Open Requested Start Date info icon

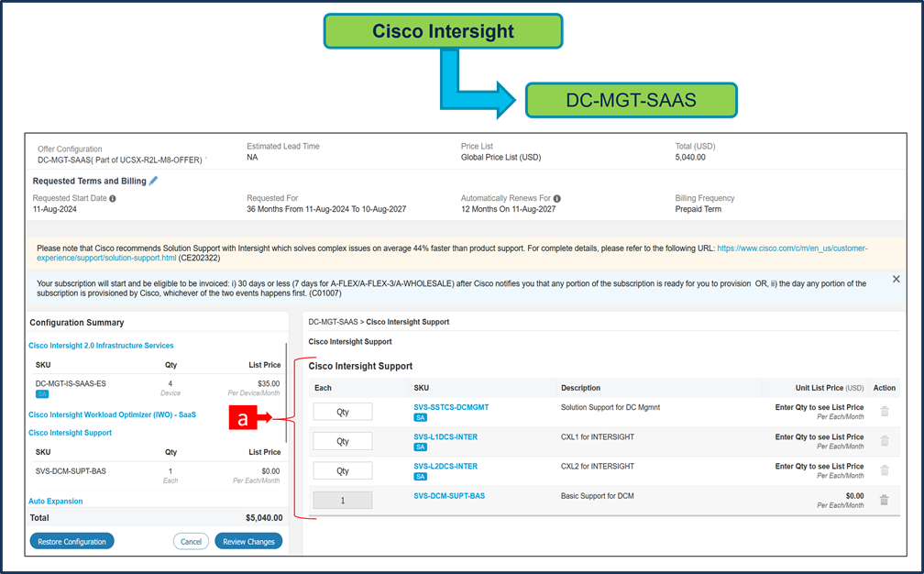coord(113,199)
